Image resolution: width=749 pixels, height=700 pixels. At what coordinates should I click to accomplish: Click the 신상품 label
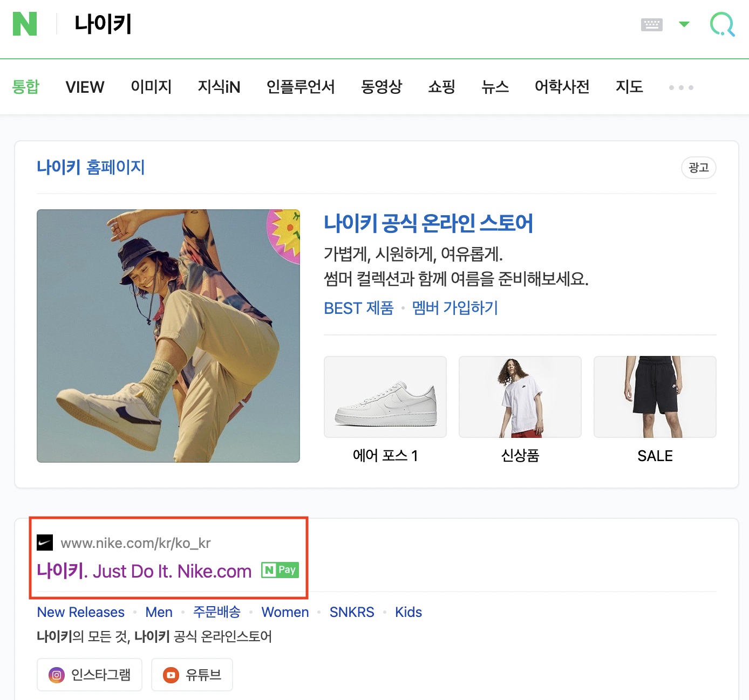pyautogui.click(x=520, y=456)
